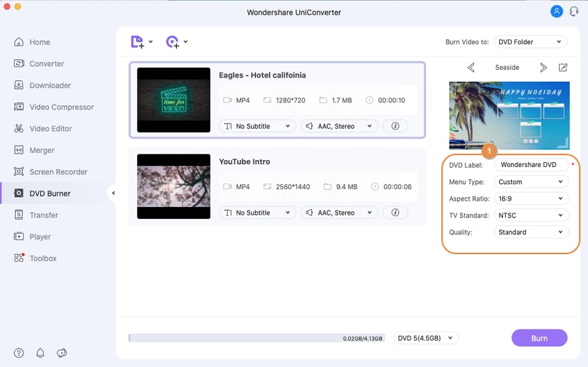Open audio dropdown for YouTube Intro
Screen dimensions: 588x367
click(339, 213)
